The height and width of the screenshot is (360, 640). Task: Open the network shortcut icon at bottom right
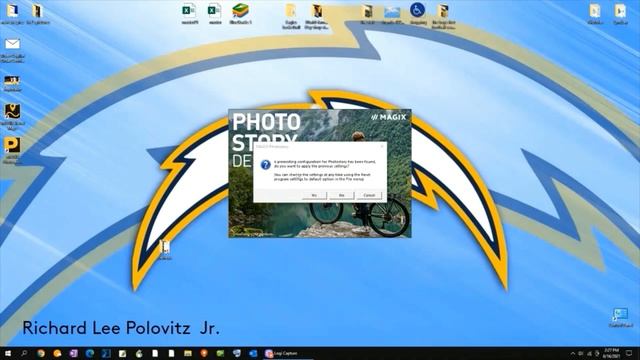point(620,317)
